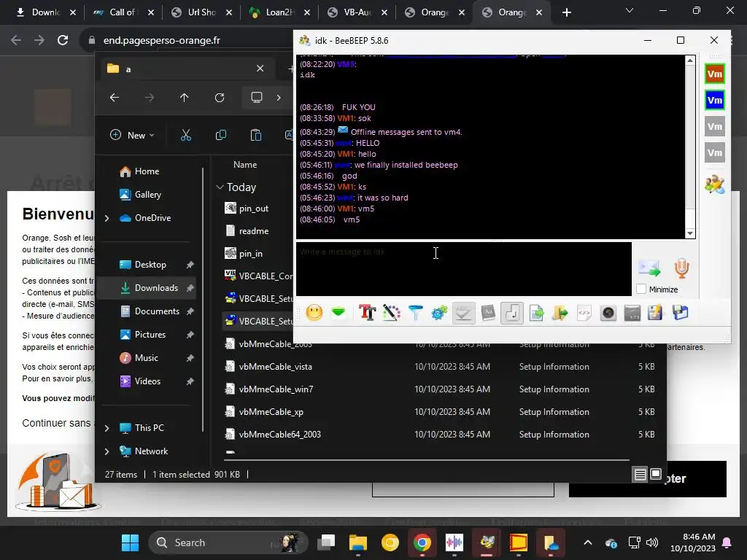Collapse the Today group in file list
747x560 pixels.
(x=220, y=187)
